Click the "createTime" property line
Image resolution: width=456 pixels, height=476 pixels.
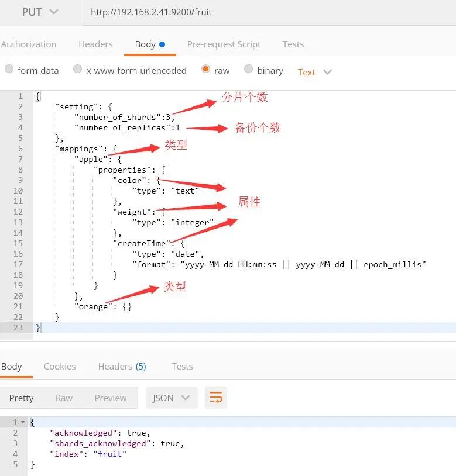point(149,243)
